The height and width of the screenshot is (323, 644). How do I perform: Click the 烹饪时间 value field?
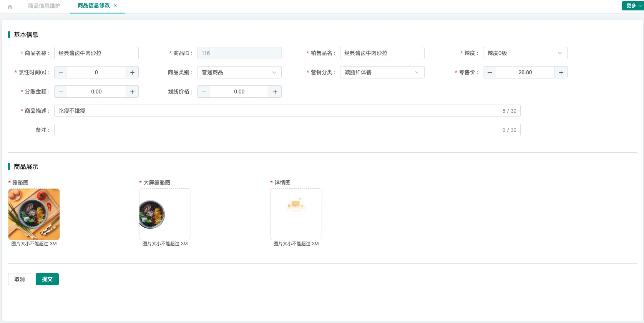coord(96,72)
